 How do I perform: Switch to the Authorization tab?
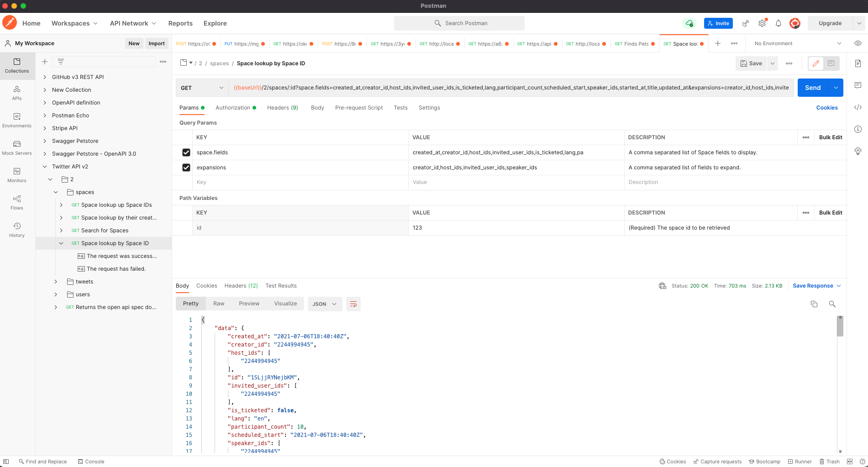(x=233, y=108)
